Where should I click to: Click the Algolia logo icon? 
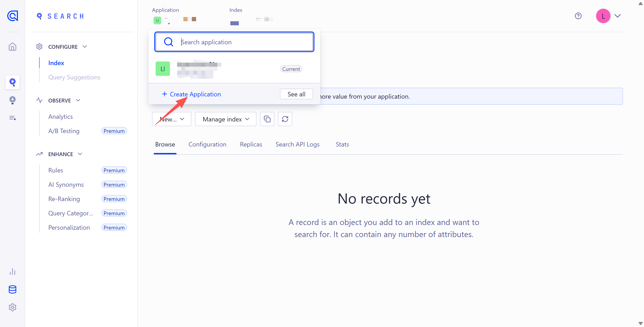[x=13, y=16]
